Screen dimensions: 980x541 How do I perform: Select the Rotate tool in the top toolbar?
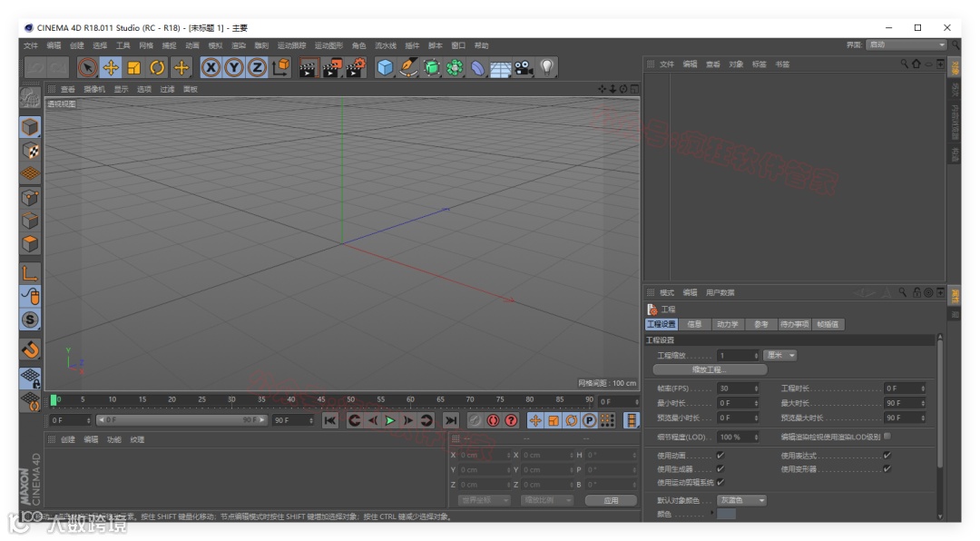(158, 68)
